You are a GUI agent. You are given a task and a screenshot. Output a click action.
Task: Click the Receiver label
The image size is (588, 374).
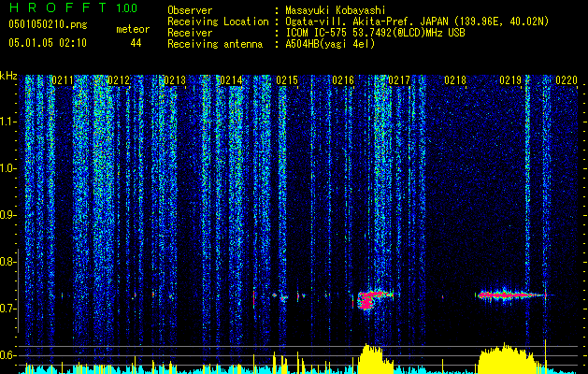(190, 33)
